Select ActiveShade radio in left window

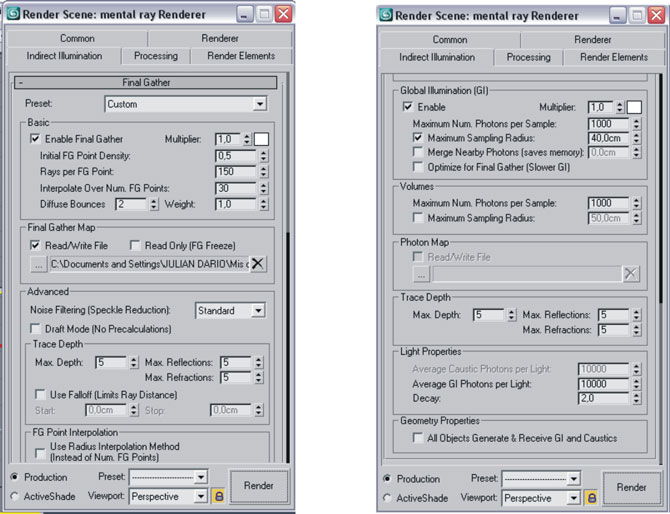[x=15, y=496]
